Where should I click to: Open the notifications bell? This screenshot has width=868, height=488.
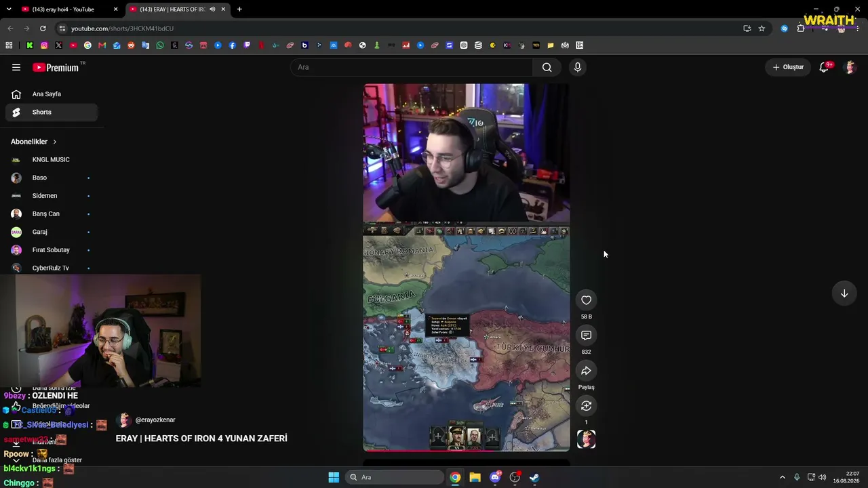point(825,67)
